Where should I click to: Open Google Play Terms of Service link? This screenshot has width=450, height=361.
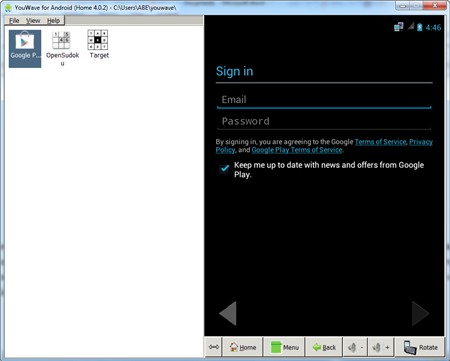(297, 150)
